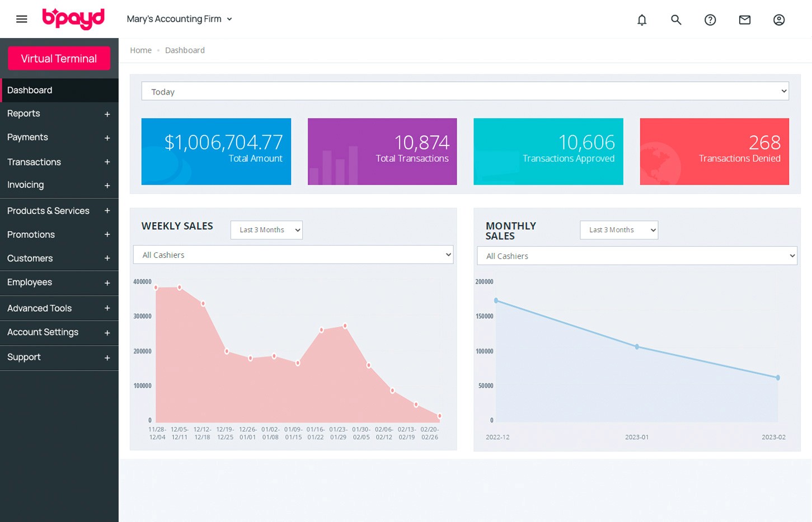The width and height of the screenshot is (812, 522).
Task: Click the MONTHLY SALES heading
Action: (511, 231)
